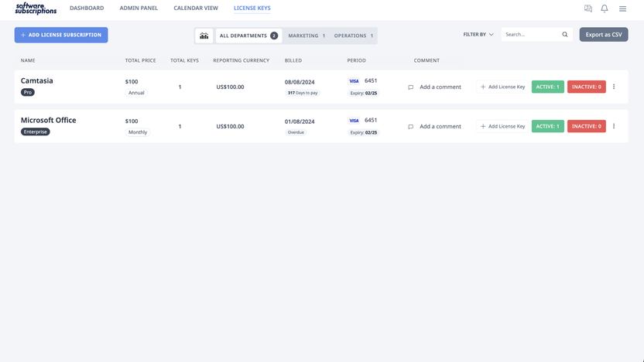
Task: Click the Period column header
Action: tap(356, 60)
